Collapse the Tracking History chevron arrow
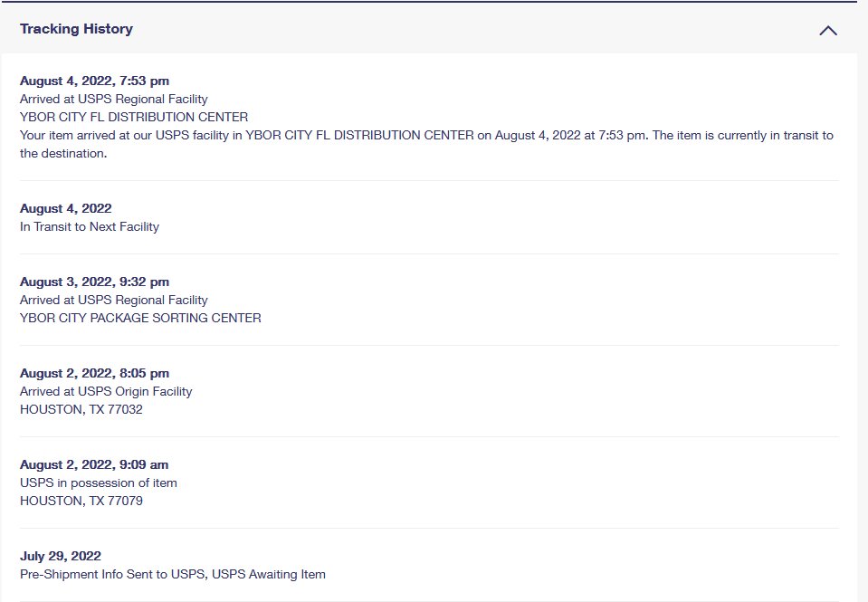Image resolution: width=868 pixels, height=602 pixels. (x=827, y=30)
